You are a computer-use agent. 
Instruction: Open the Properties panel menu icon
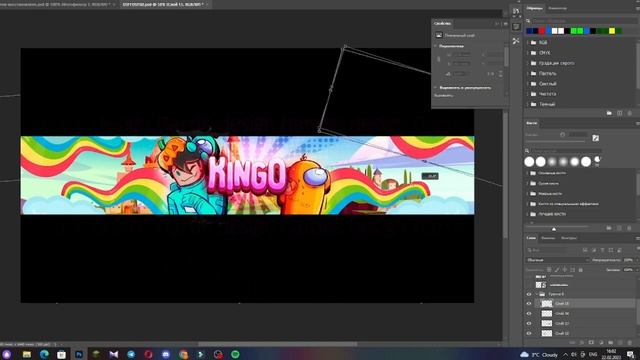(505, 24)
